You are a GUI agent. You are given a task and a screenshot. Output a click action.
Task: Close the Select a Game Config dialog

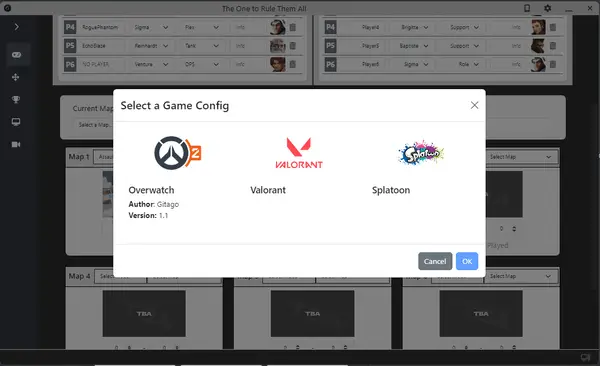coord(474,105)
